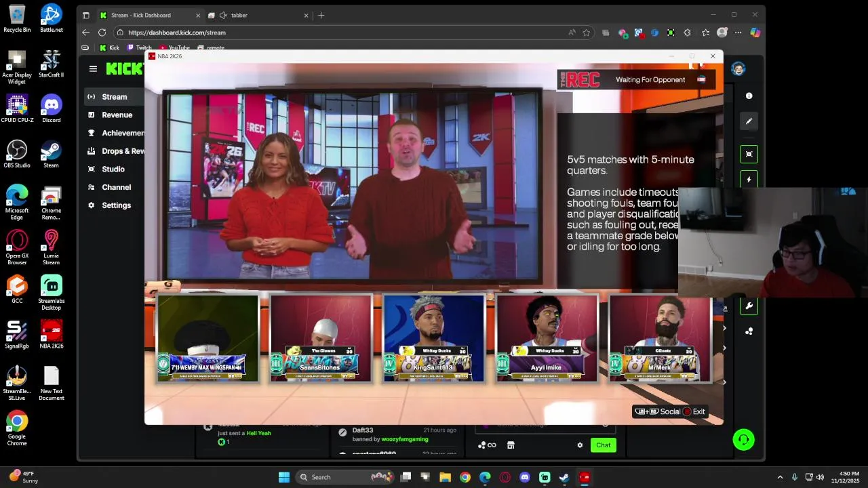Open the Stream section in Kick sidebar
Image resolution: width=868 pixels, height=488 pixels.
tap(114, 97)
